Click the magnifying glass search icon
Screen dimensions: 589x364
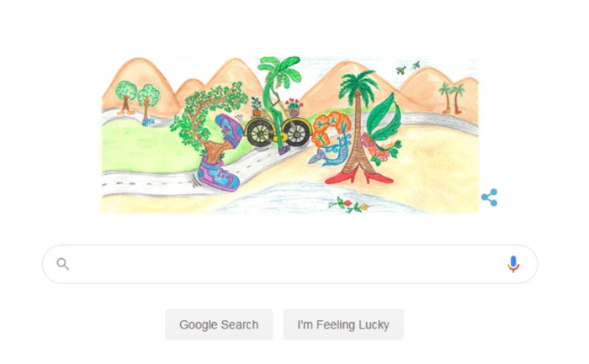pos(63,264)
